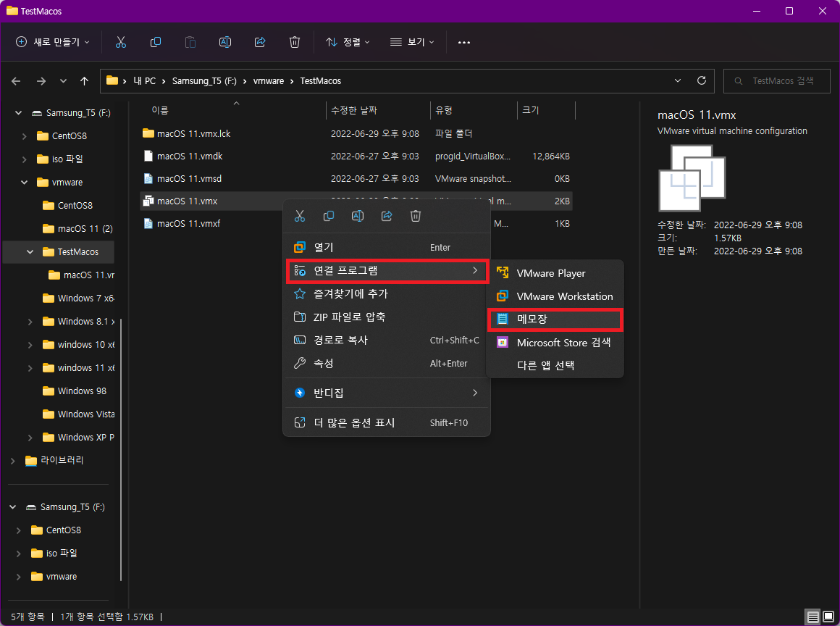The image size is (840, 626).
Task: Open the 연결 프로그램 submenu
Action: point(386,271)
